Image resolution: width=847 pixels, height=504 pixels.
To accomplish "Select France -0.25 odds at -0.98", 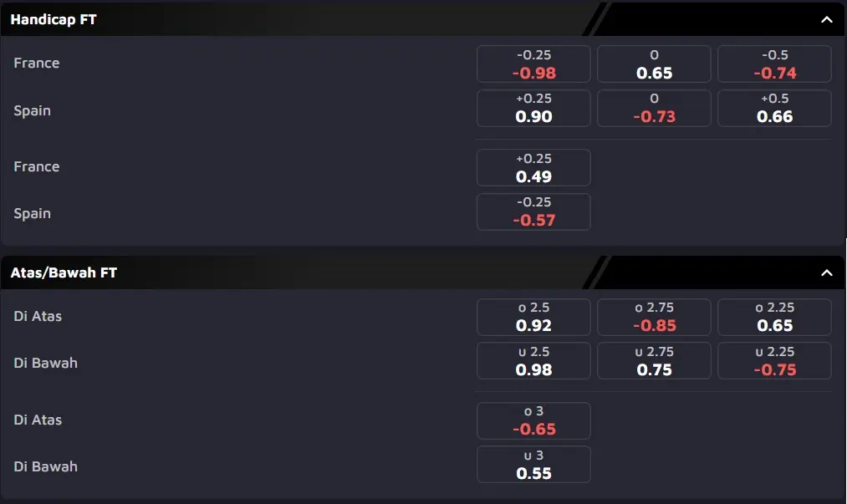I will [533, 64].
